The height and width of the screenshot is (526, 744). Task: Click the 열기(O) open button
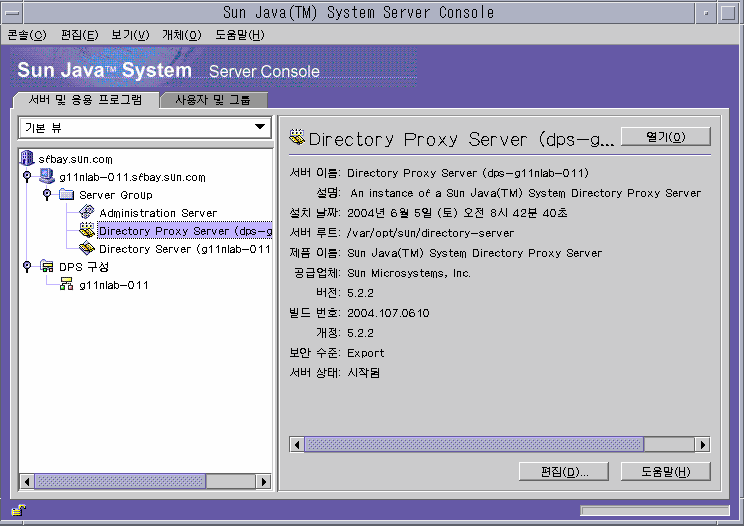tap(666, 137)
